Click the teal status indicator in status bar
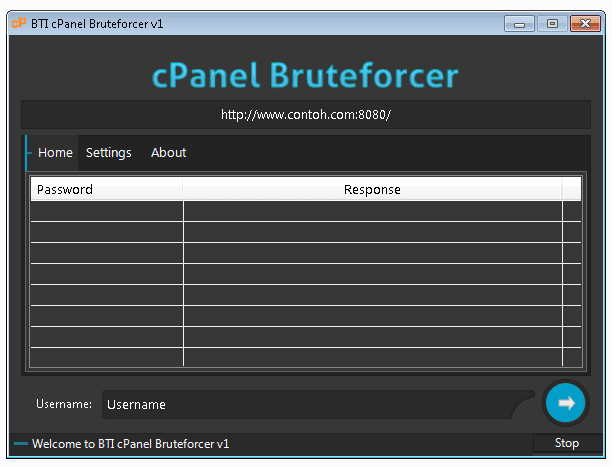The width and height of the screenshot is (612, 467). coord(20,443)
